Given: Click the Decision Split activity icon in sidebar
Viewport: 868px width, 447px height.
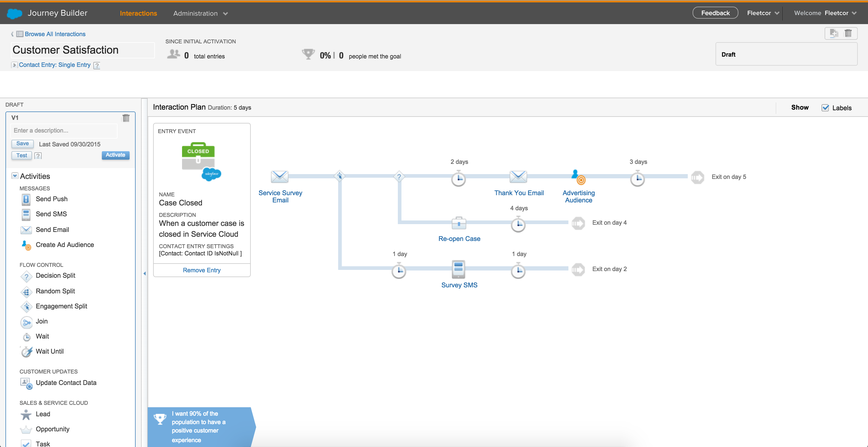Looking at the screenshot, I should pyautogui.click(x=26, y=276).
